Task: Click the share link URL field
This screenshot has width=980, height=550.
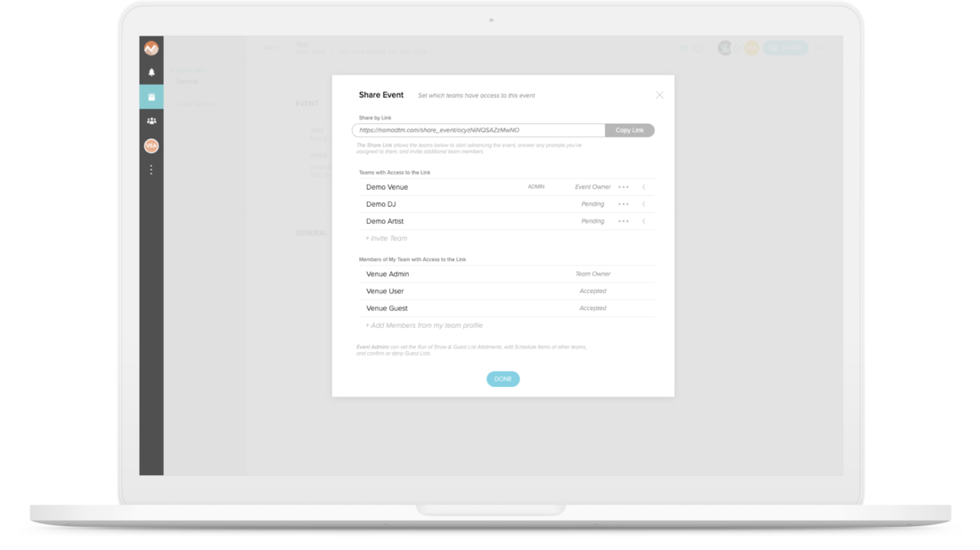Action: (478, 130)
